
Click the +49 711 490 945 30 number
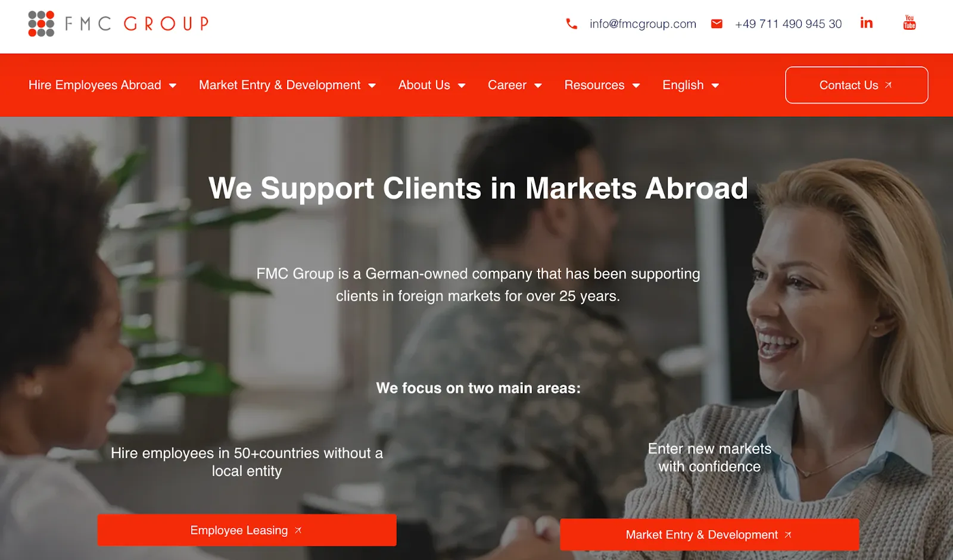coord(788,24)
